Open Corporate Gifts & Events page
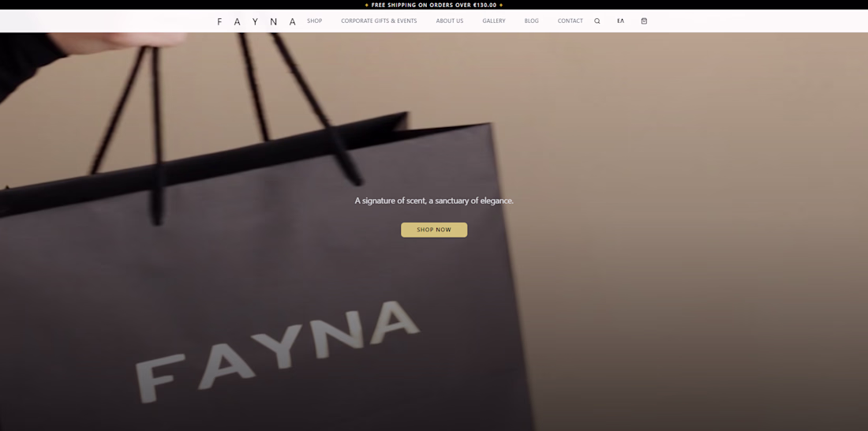The height and width of the screenshot is (431, 868). (379, 21)
